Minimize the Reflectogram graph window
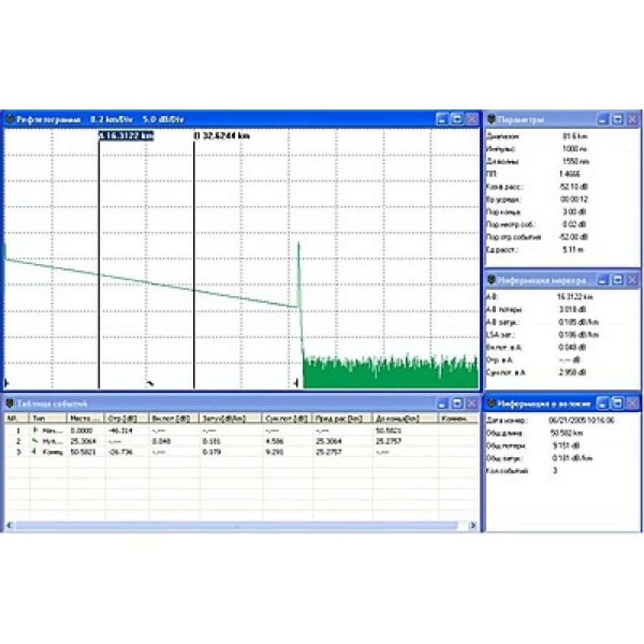The height and width of the screenshot is (644, 644). (x=442, y=119)
